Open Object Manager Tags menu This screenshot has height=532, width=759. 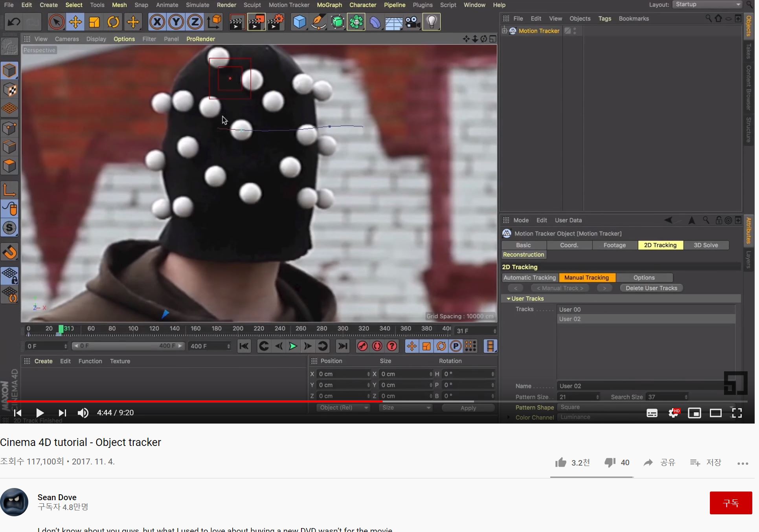tap(605, 18)
